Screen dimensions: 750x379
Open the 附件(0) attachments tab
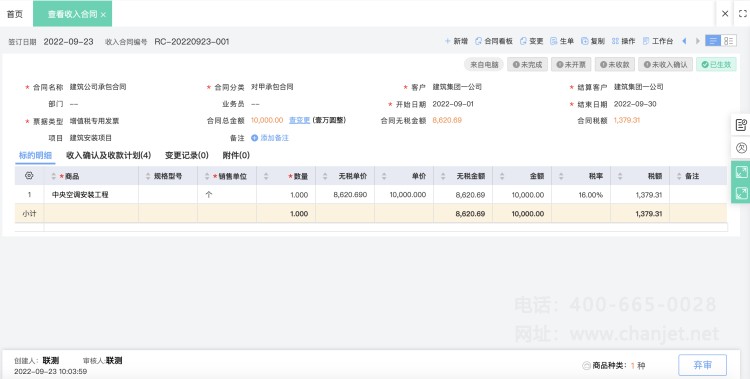click(236, 155)
